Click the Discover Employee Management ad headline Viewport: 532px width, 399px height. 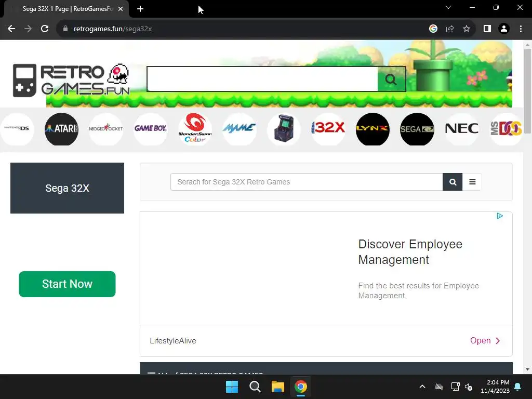tap(410, 252)
